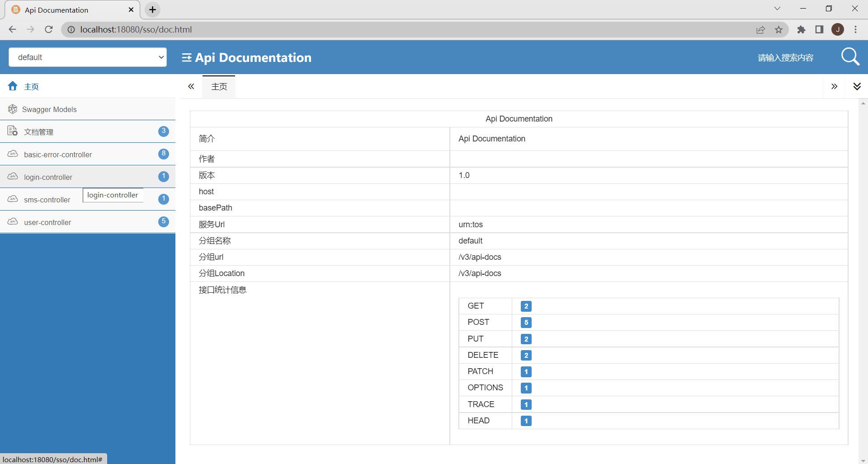Expand sms-controller group
Image resolution: width=868 pixels, height=464 pixels.
tap(88, 199)
